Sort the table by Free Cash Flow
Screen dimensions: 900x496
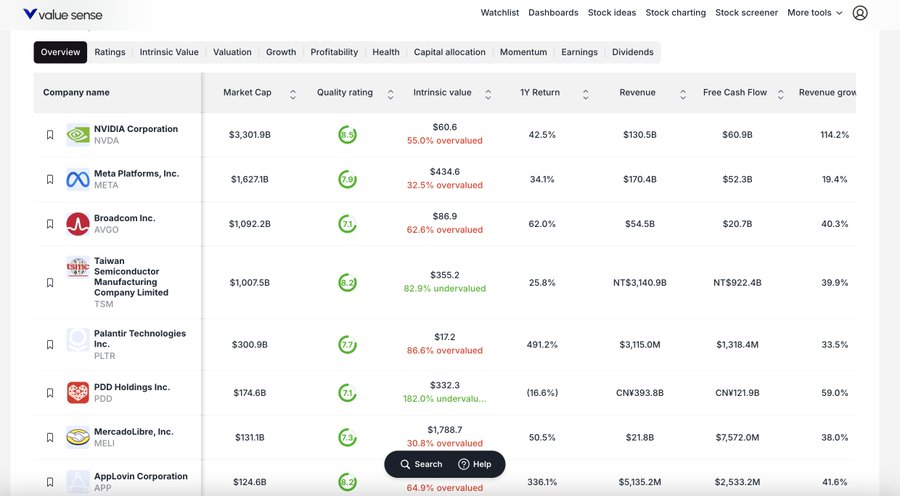(781, 94)
